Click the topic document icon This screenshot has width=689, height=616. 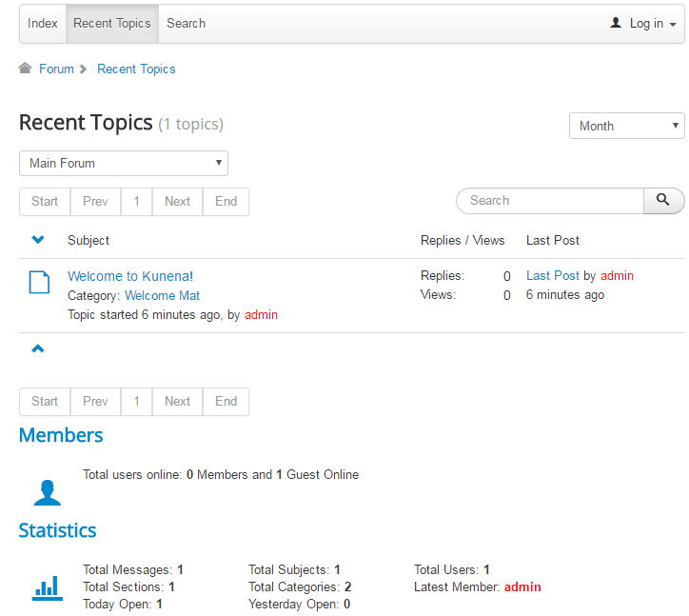point(38,282)
